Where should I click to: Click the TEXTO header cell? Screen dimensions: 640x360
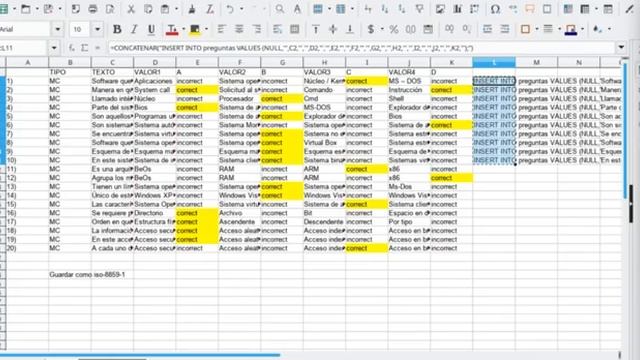(112, 72)
